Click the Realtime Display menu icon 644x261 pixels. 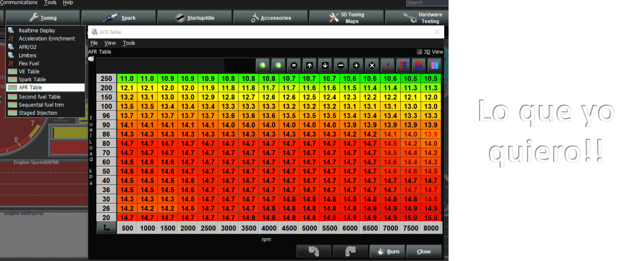(11, 30)
